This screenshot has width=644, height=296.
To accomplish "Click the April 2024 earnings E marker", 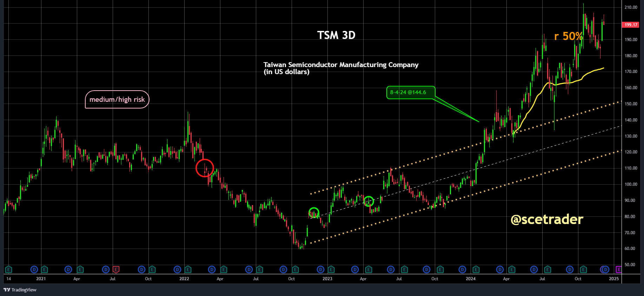I will tap(512, 270).
